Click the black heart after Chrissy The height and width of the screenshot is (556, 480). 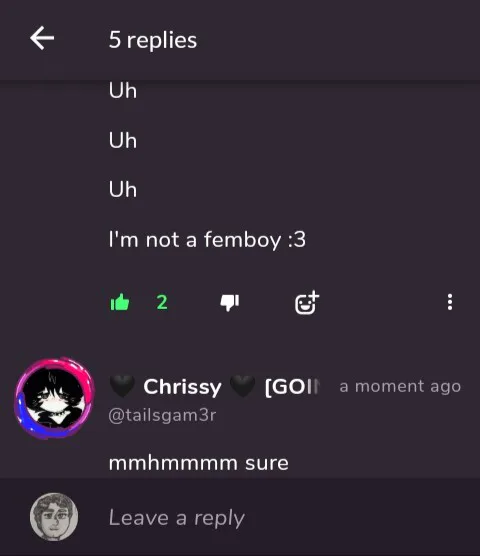(242, 387)
